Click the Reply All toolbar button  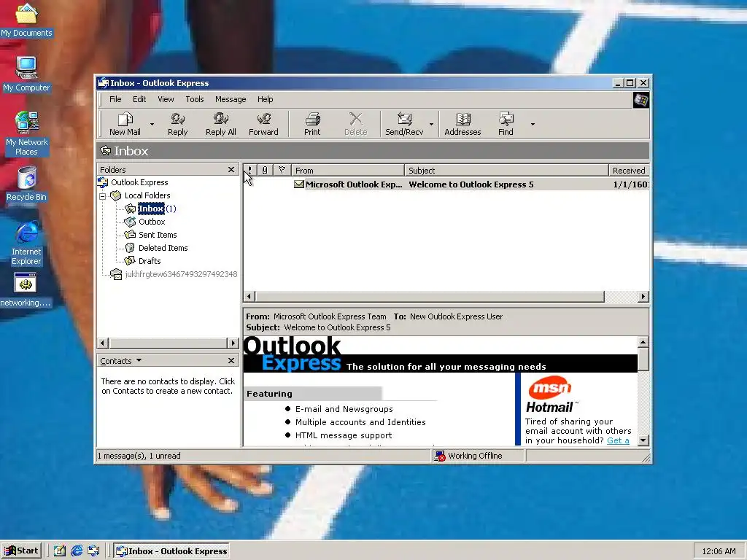pyautogui.click(x=220, y=124)
